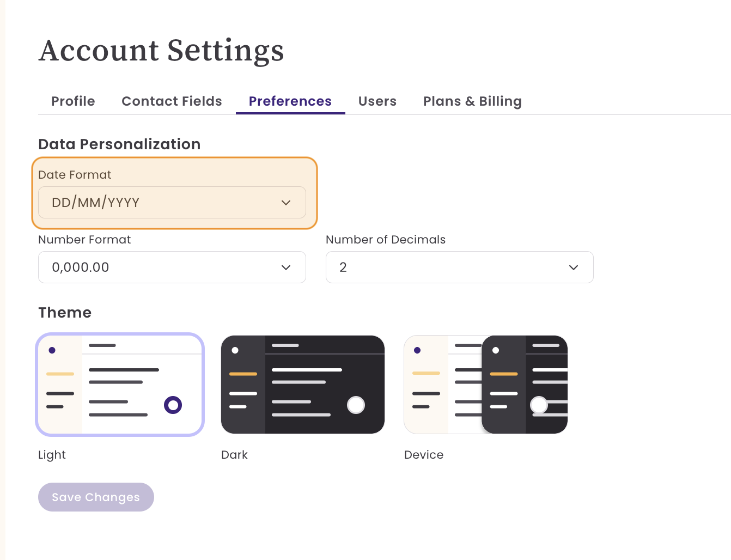Click the Date Format chevron arrow
Screen dimensions: 731x560
click(286, 203)
